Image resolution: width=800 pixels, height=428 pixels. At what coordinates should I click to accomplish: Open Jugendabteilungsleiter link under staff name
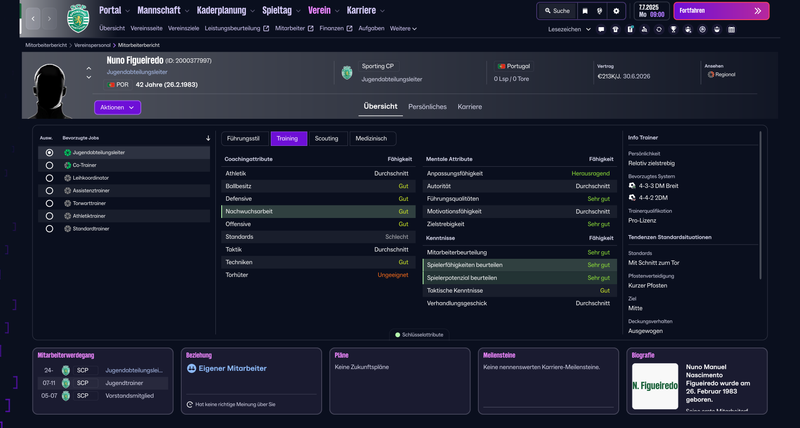pos(137,72)
